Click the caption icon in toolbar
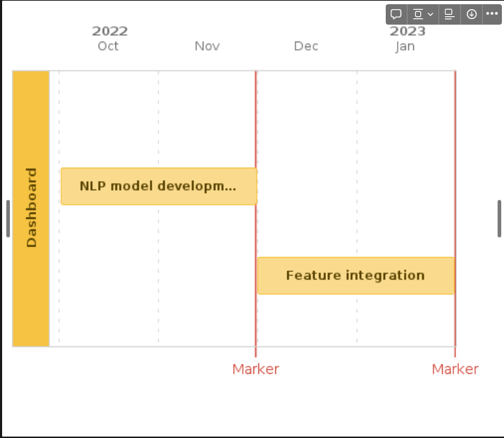This screenshot has height=438, width=504. pos(449,14)
